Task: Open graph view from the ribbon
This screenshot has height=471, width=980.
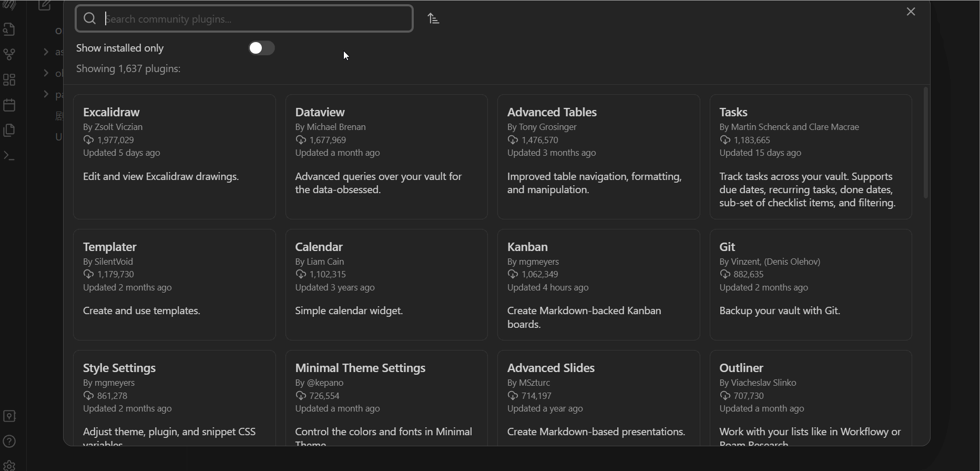Action: pyautogui.click(x=9, y=54)
